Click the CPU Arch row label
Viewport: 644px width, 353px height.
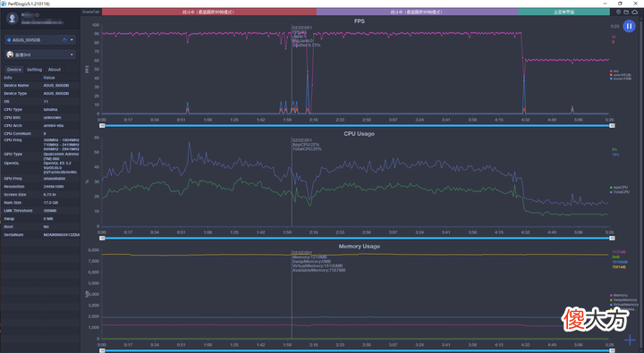(x=13, y=126)
